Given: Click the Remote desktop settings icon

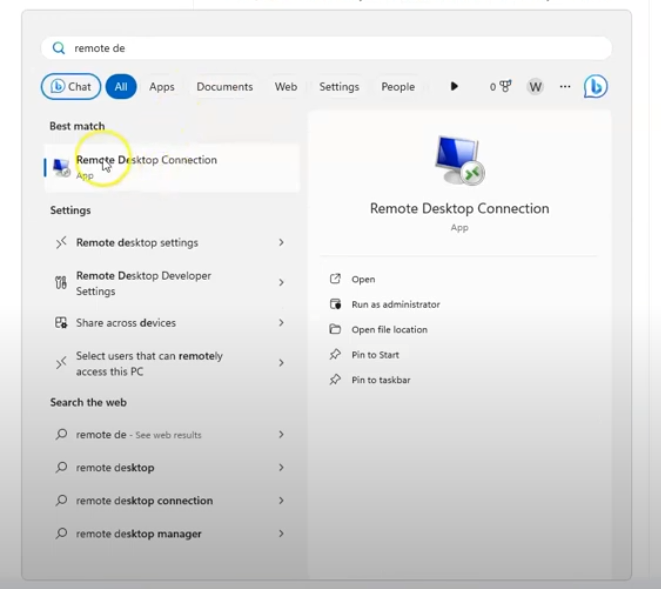Looking at the screenshot, I should (62, 242).
